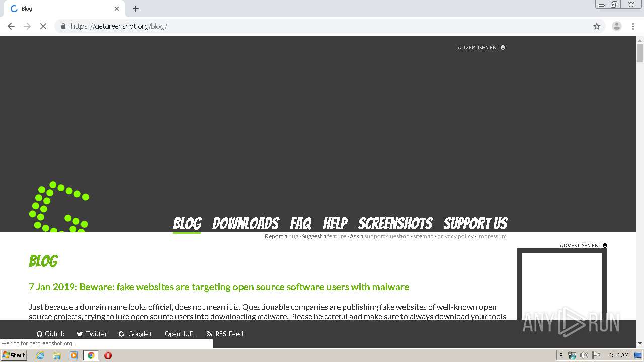
Task: Open Windows Explorer from the taskbar
Action: coord(57,355)
